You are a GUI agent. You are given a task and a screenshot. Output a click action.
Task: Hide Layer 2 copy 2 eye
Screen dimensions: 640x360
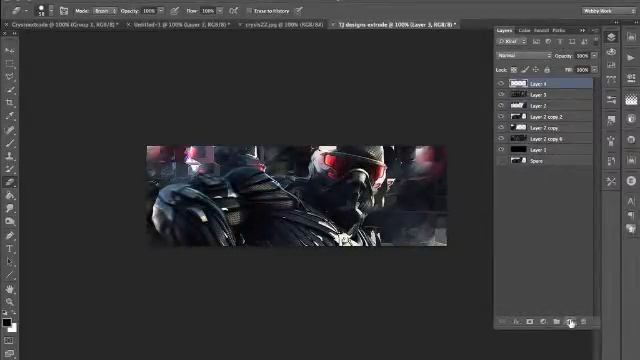point(501,116)
